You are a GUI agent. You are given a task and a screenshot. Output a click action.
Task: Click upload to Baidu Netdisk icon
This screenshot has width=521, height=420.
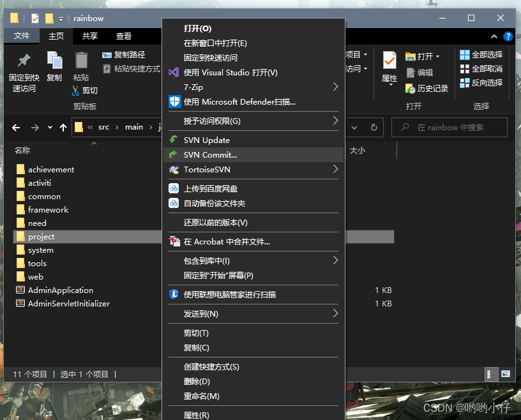(174, 189)
